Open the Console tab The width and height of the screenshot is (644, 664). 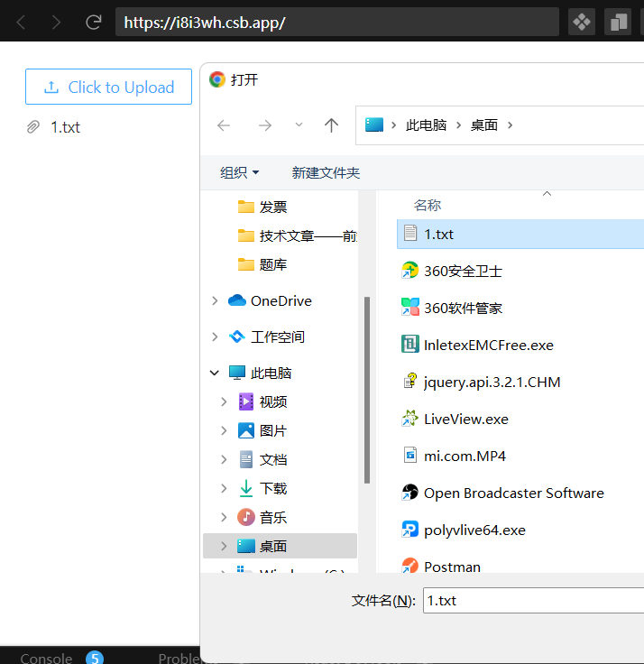coord(46,658)
